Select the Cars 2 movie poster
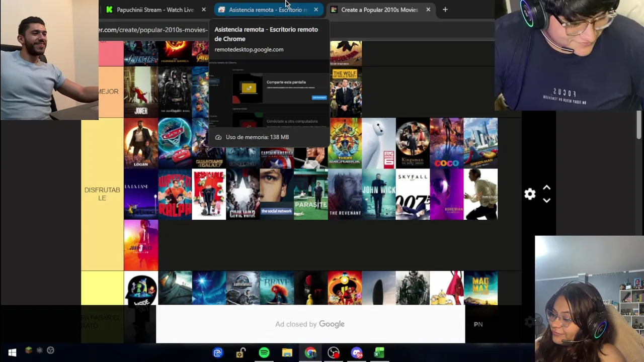644x362 pixels. tap(175, 143)
